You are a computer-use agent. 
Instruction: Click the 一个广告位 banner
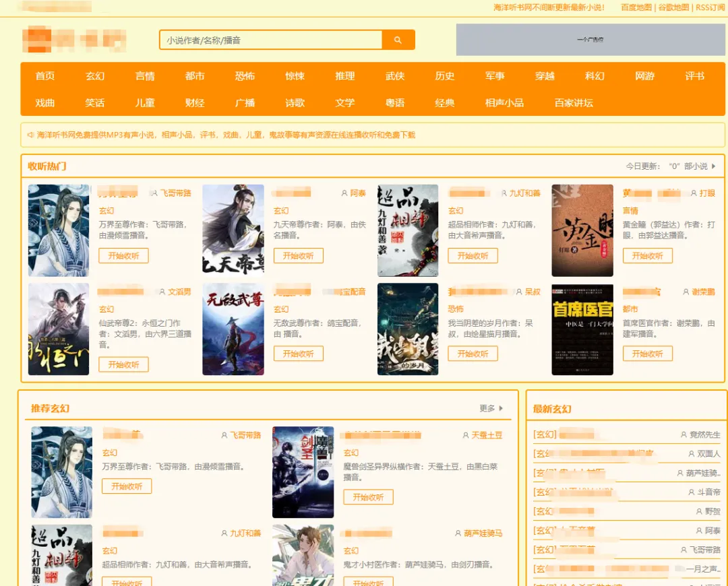590,40
